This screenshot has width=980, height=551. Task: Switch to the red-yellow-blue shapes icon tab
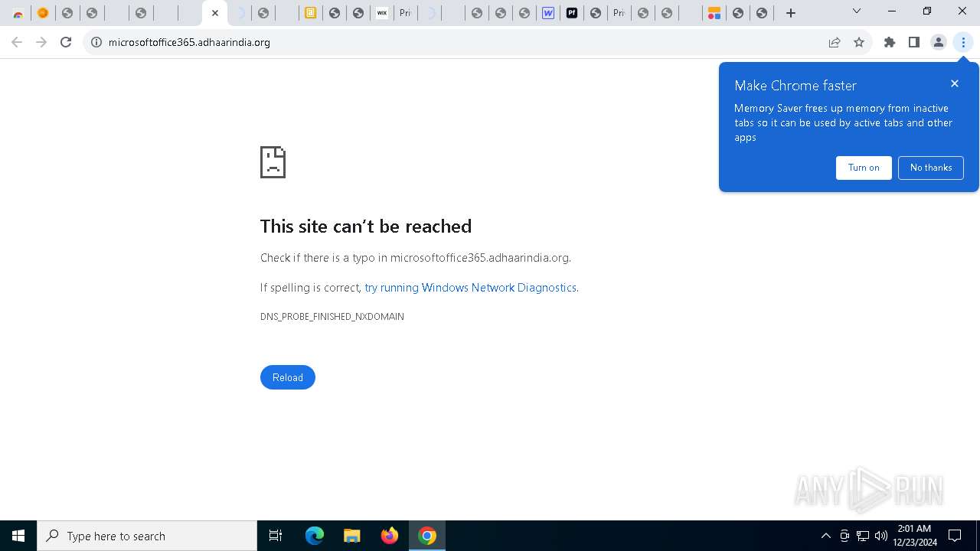tap(714, 13)
